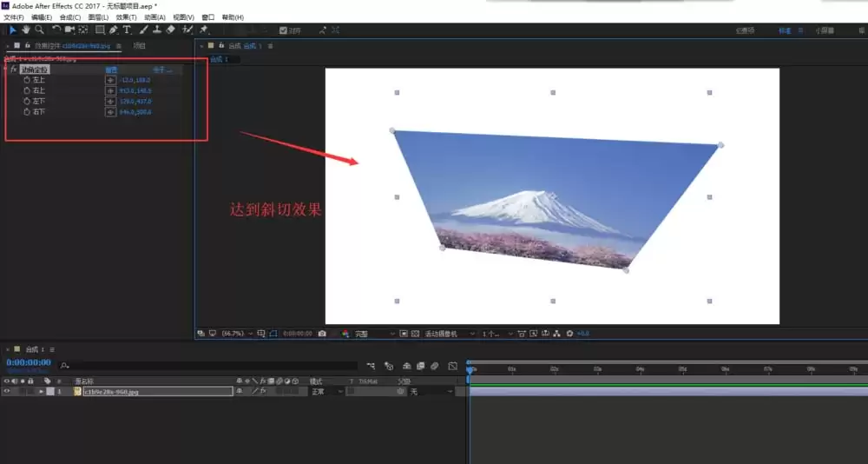
Task: Select the Hand tool
Action: pos(25,30)
